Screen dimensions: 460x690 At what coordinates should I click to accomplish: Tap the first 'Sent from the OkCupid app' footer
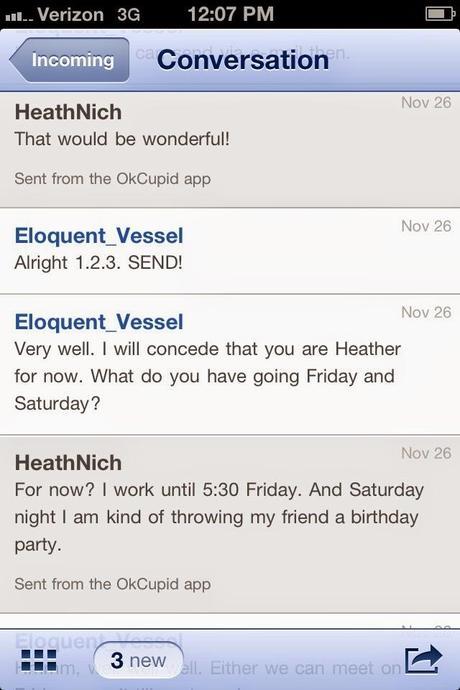point(112,179)
